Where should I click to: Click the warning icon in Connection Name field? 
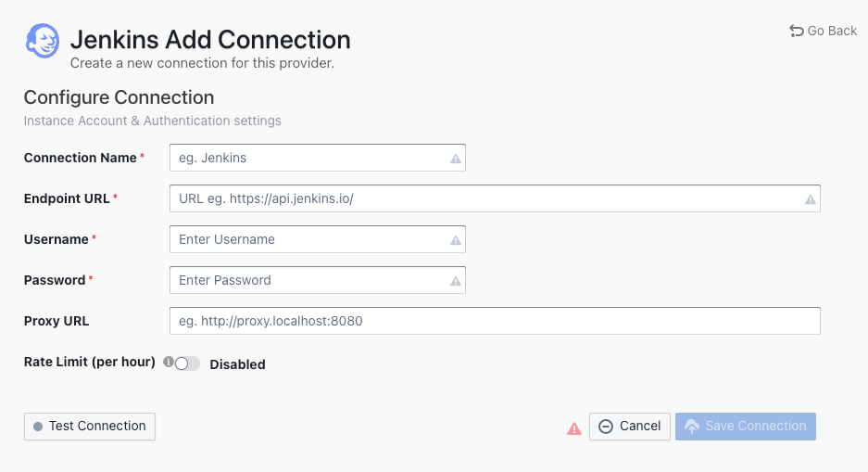[455, 159]
